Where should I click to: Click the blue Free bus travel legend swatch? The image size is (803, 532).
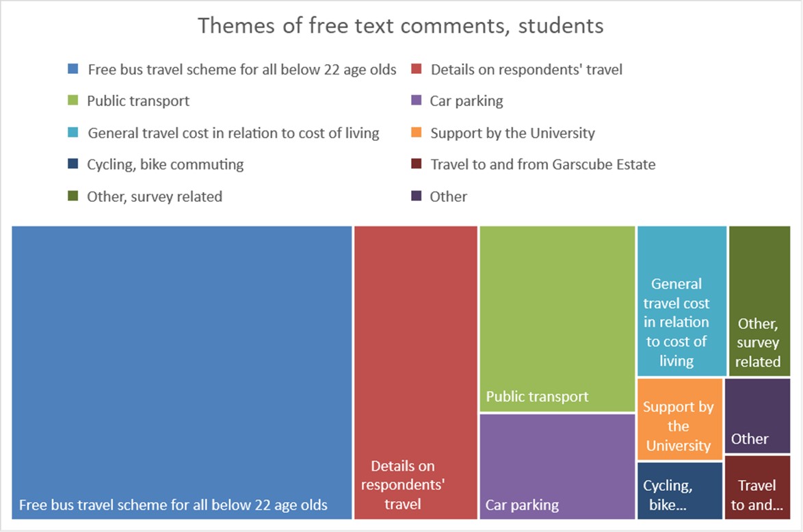[73, 69]
